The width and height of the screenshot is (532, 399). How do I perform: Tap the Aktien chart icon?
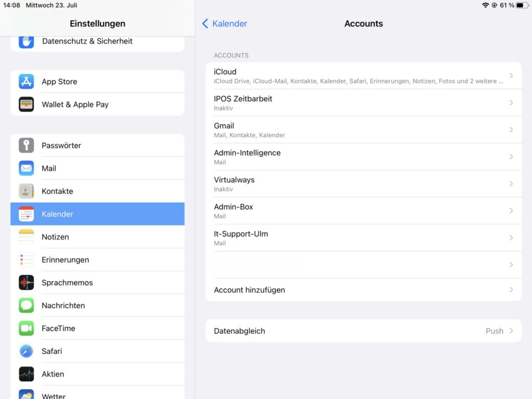(x=26, y=374)
